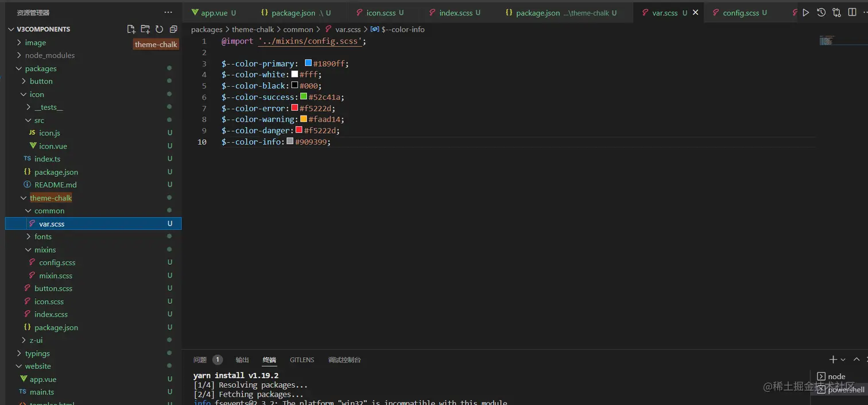Click line number 5 in the gutter
Image resolution: width=868 pixels, height=405 pixels.
204,86
